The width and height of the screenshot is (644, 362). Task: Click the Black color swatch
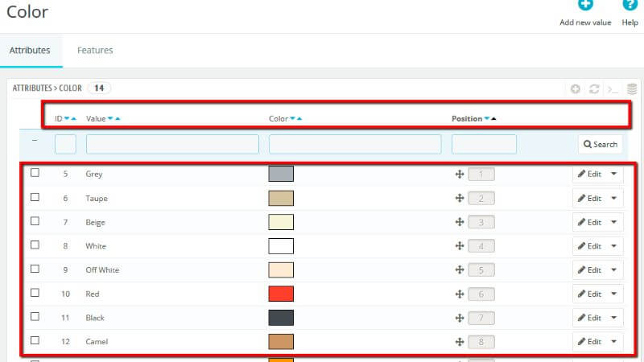(x=281, y=318)
